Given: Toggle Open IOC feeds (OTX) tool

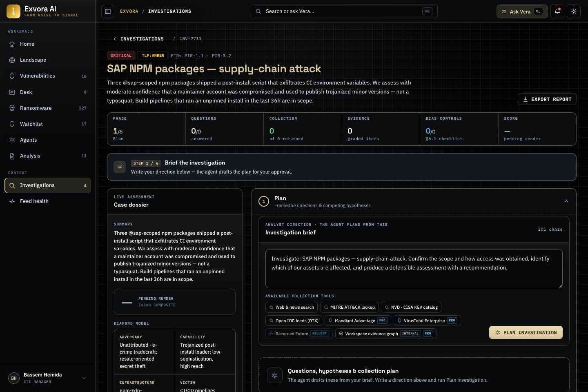Looking at the screenshot, I should [x=294, y=321].
